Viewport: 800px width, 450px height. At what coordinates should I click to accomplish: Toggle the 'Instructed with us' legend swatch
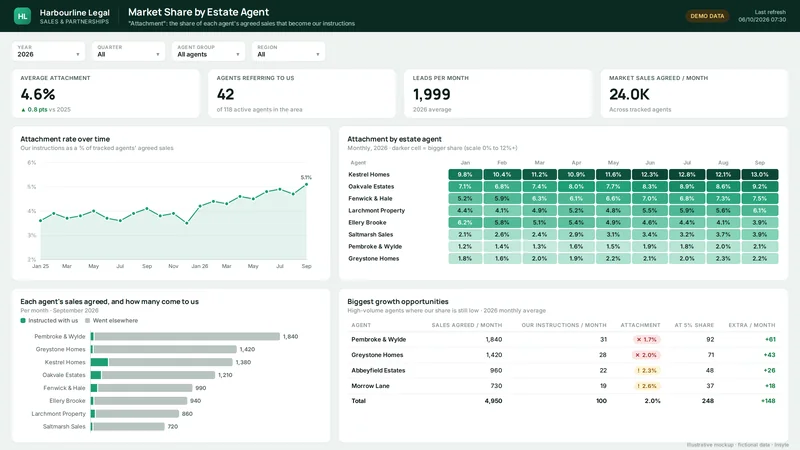point(23,321)
